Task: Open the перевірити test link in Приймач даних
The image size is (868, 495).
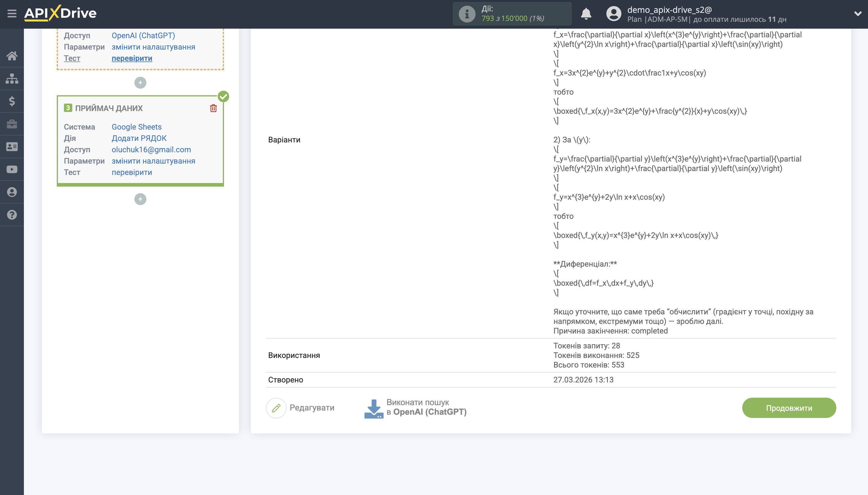Action: 132,172
